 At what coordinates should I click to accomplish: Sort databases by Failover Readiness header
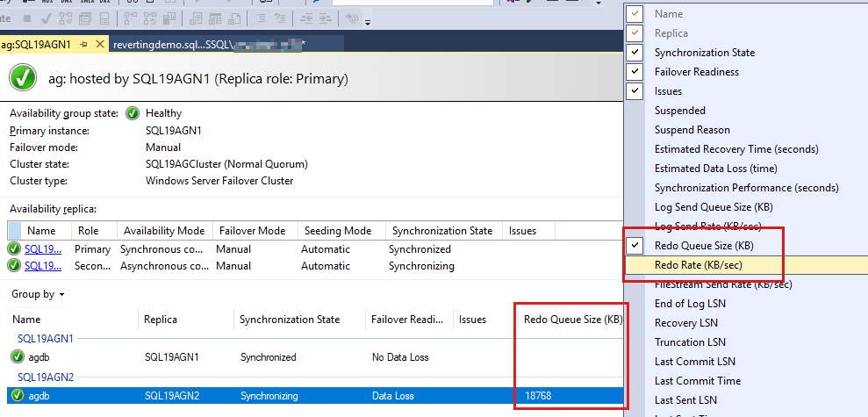pyautogui.click(x=408, y=320)
